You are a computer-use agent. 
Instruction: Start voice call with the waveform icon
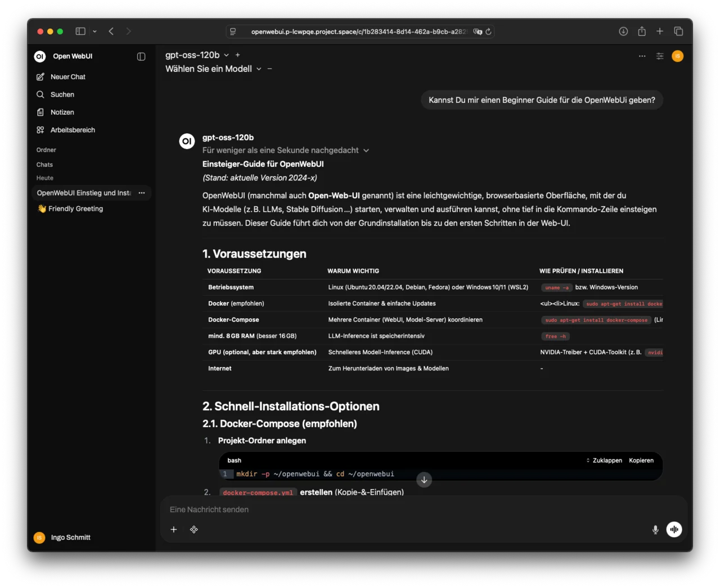[674, 529]
